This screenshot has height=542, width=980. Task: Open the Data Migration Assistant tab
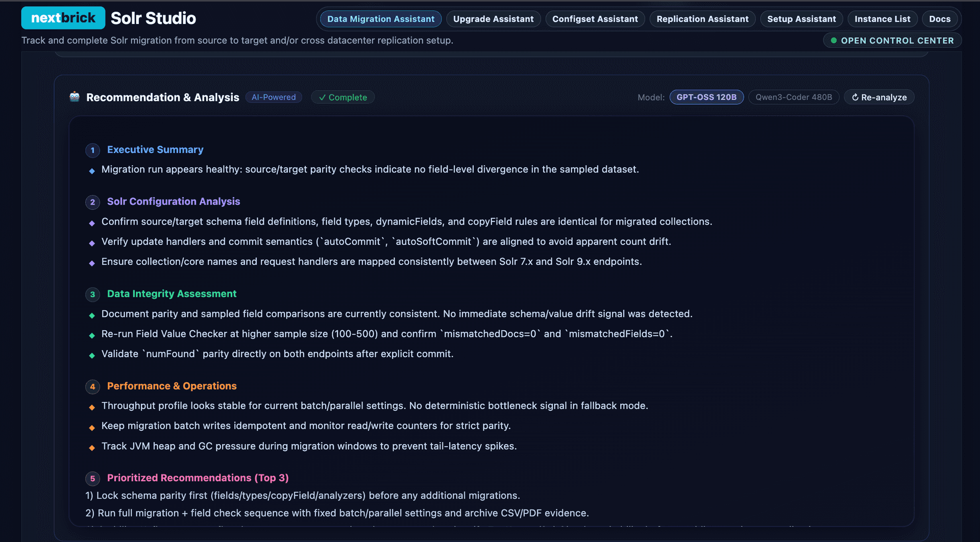(381, 19)
